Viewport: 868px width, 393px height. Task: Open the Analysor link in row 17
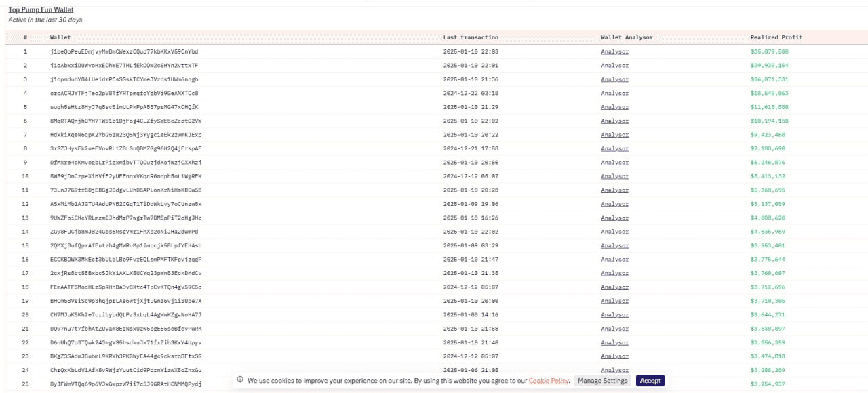pyautogui.click(x=614, y=273)
